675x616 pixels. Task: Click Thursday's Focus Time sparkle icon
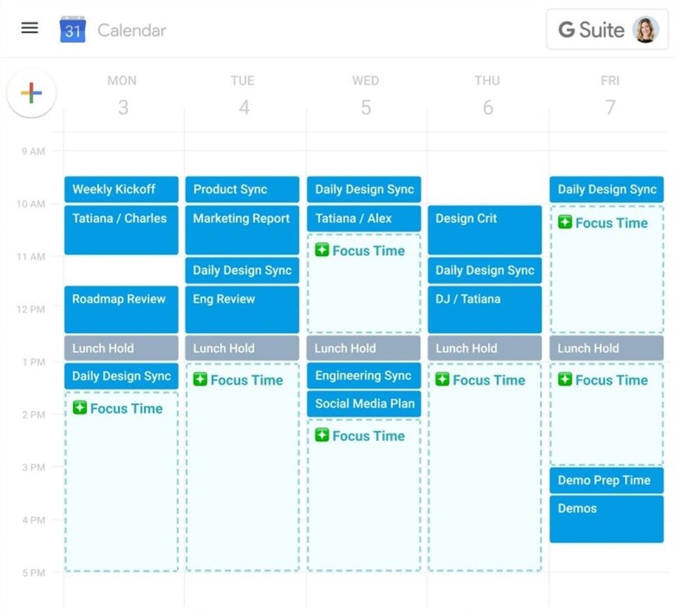pyautogui.click(x=443, y=379)
